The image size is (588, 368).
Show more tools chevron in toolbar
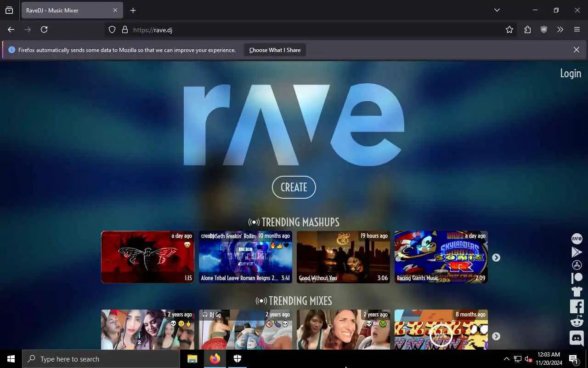coord(560,29)
